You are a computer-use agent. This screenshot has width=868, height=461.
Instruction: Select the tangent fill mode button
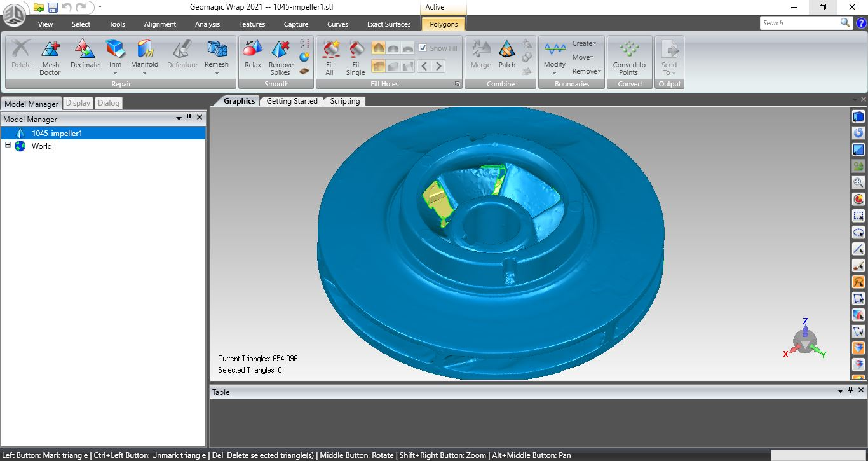pyautogui.click(x=393, y=48)
